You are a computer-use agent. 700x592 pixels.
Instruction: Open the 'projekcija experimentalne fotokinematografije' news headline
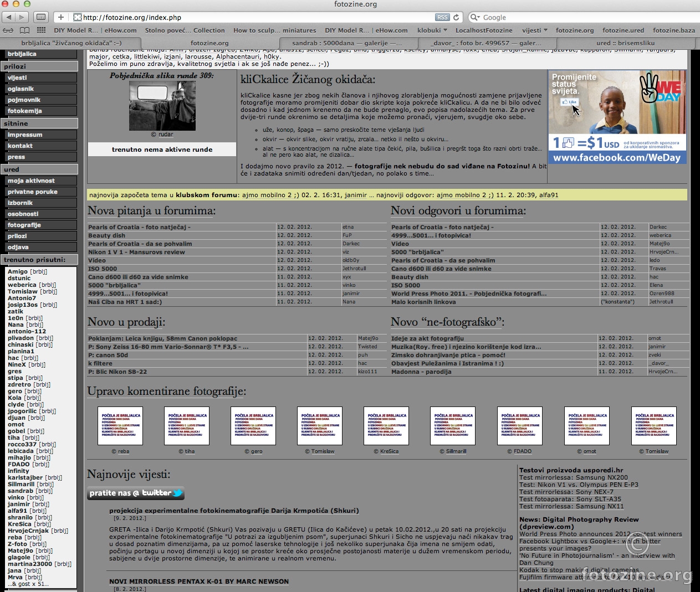tap(234, 511)
